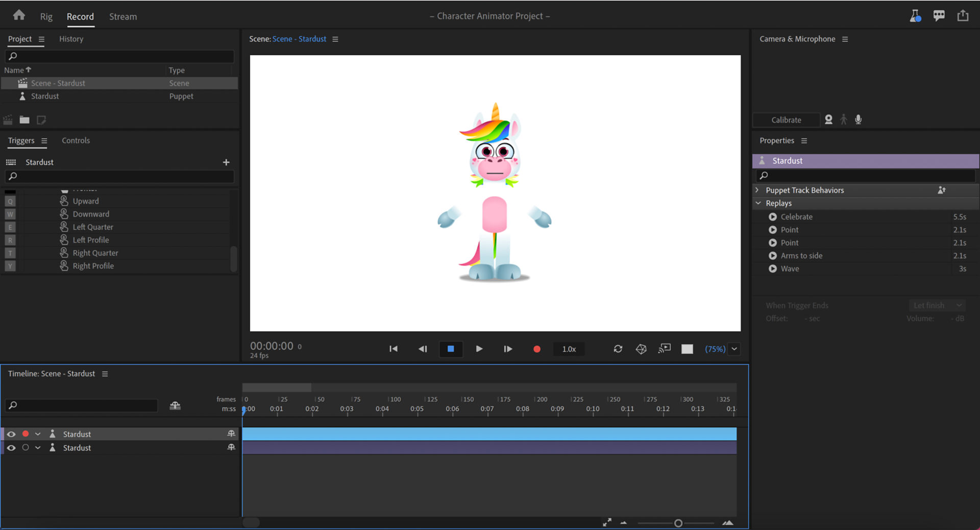Image resolution: width=980 pixels, height=530 pixels.
Task: Switch to the Rig tab
Action: click(x=46, y=16)
